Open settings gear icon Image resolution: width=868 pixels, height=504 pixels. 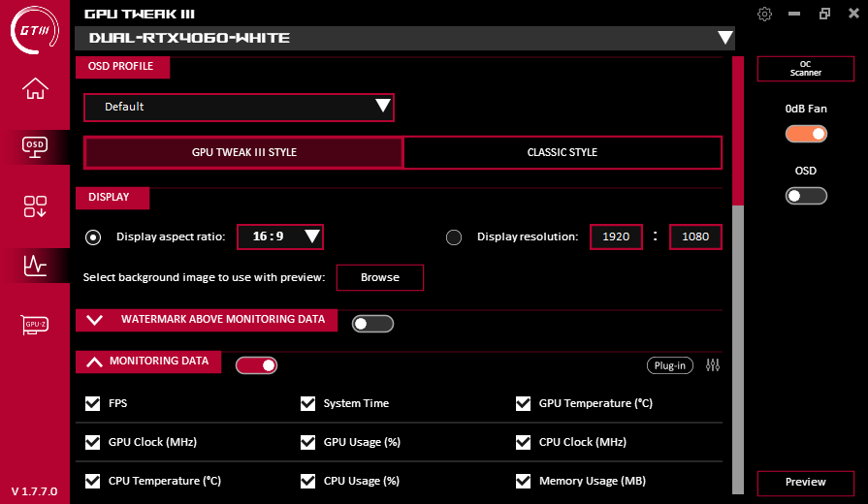coord(764,14)
